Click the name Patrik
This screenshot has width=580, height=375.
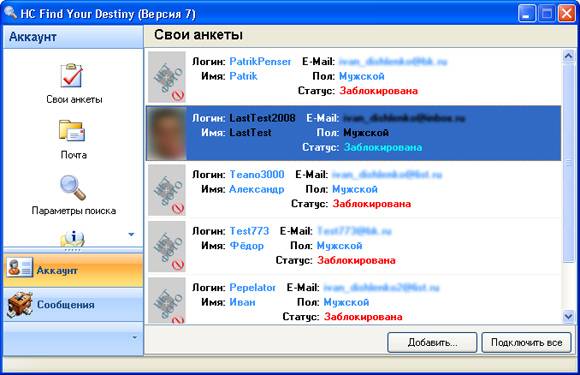point(243,76)
